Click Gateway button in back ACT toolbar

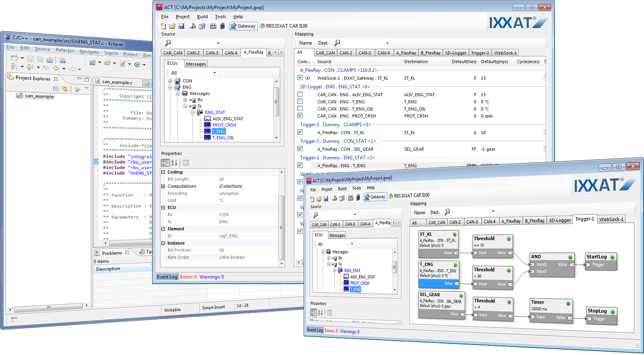click(243, 26)
